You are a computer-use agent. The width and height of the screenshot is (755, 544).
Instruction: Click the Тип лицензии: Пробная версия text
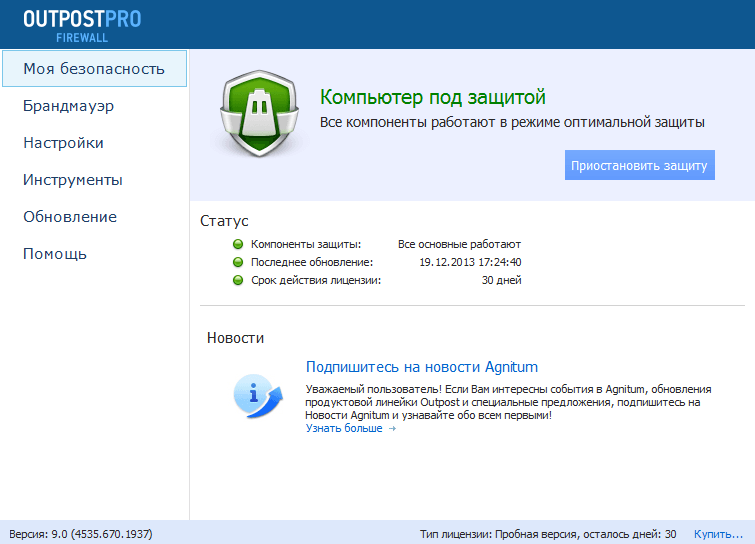(x=548, y=534)
